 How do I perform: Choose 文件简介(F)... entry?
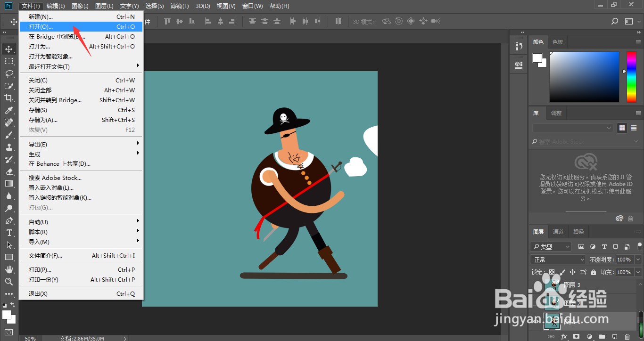81,256
